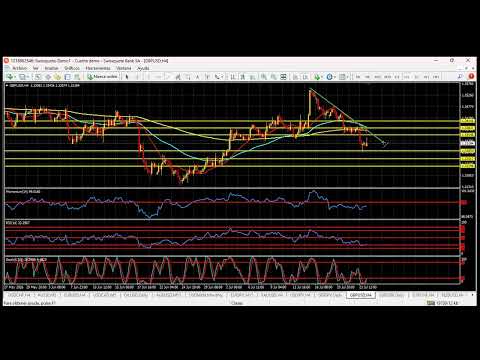Click the Tile Windows icon
Screen dimensions: 480x360
pyautogui.click(x=283, y=77)
